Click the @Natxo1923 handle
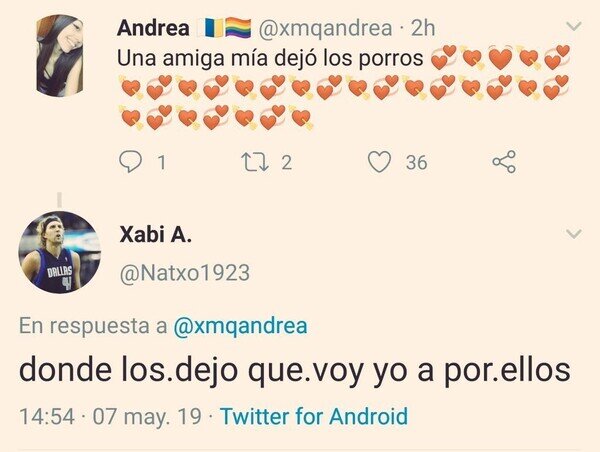Image resolution: width=600 pixels, height=452 pixels. pos(185,273)
